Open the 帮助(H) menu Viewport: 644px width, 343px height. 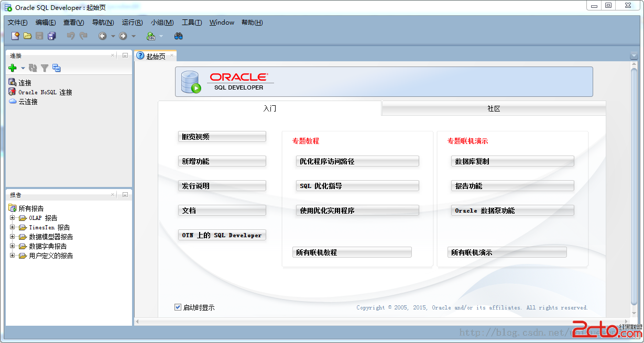click(x=252, y=23)
